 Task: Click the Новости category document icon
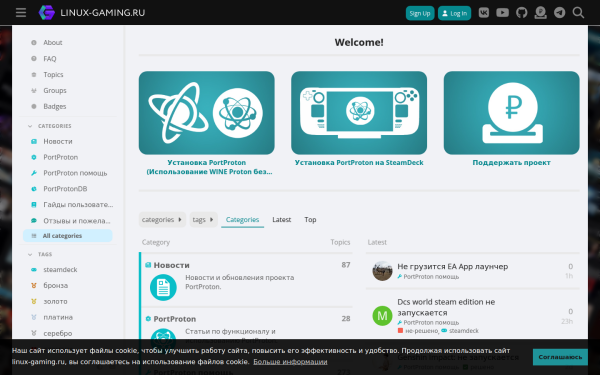coord(163,287)
